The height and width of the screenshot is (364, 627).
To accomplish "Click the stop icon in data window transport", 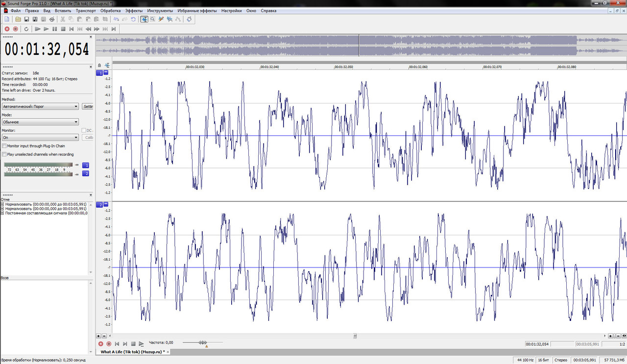I will coord(133,344).
